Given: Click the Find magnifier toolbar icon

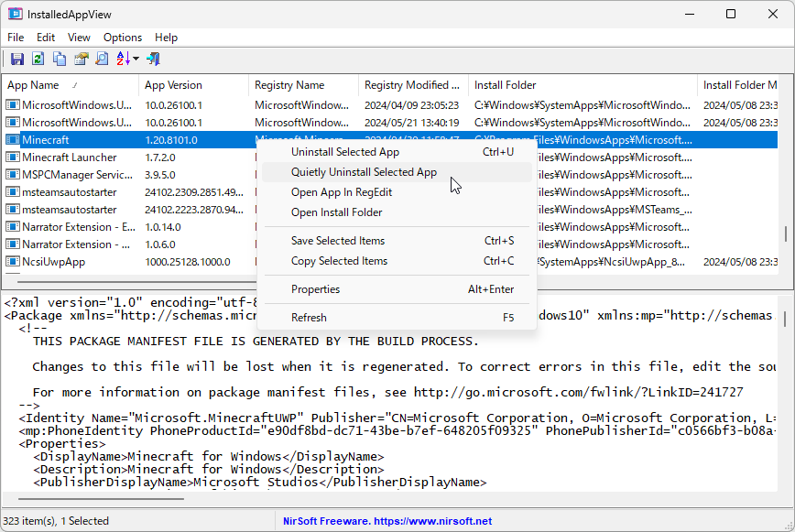Looking at the screenshot, I should 102,60.
